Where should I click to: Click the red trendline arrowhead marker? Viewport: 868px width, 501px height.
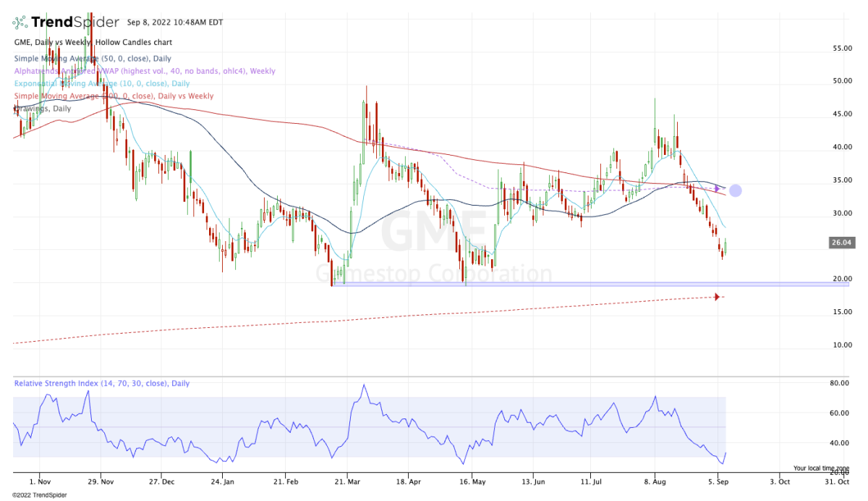pyautogui.click(x=717, y=296)
